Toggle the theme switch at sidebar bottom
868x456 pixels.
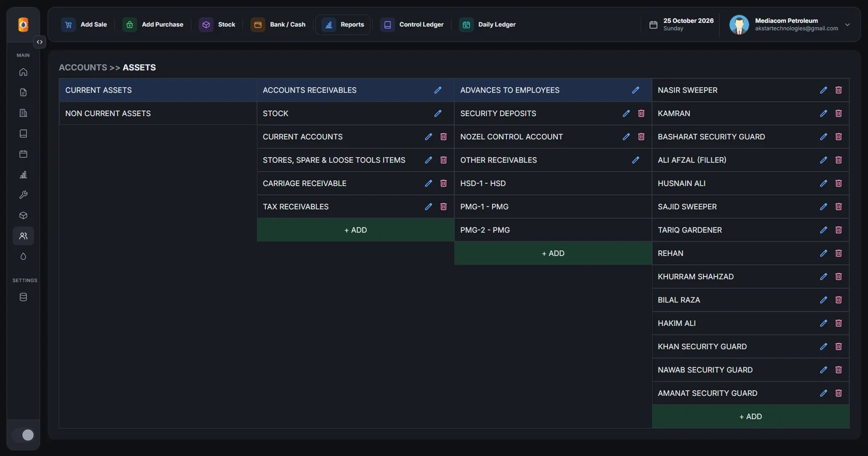click(23, 435)
